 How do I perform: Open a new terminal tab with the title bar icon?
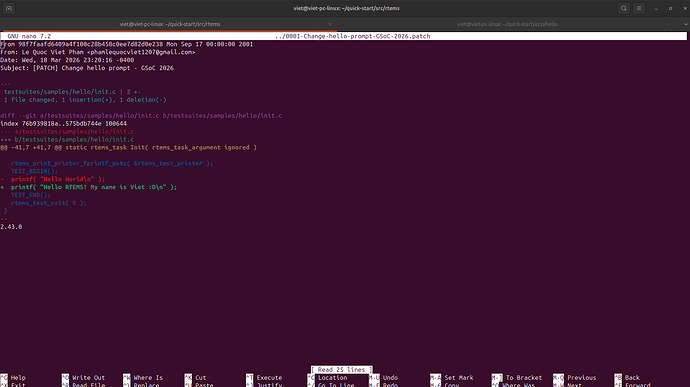(9, 8)
